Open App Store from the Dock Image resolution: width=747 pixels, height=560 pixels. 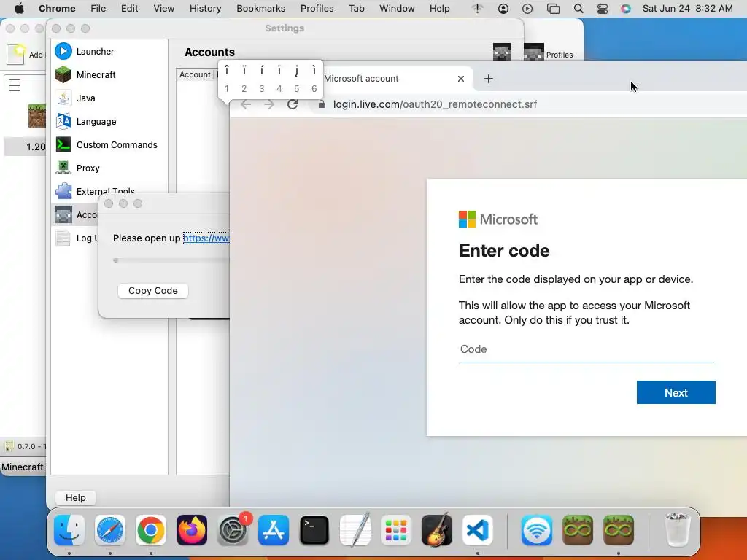pyautogui.click(x=274, y=530)
